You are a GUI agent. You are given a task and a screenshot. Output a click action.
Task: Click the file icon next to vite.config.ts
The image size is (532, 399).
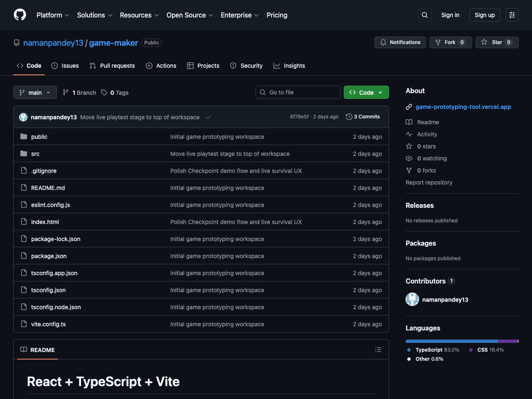24,324
